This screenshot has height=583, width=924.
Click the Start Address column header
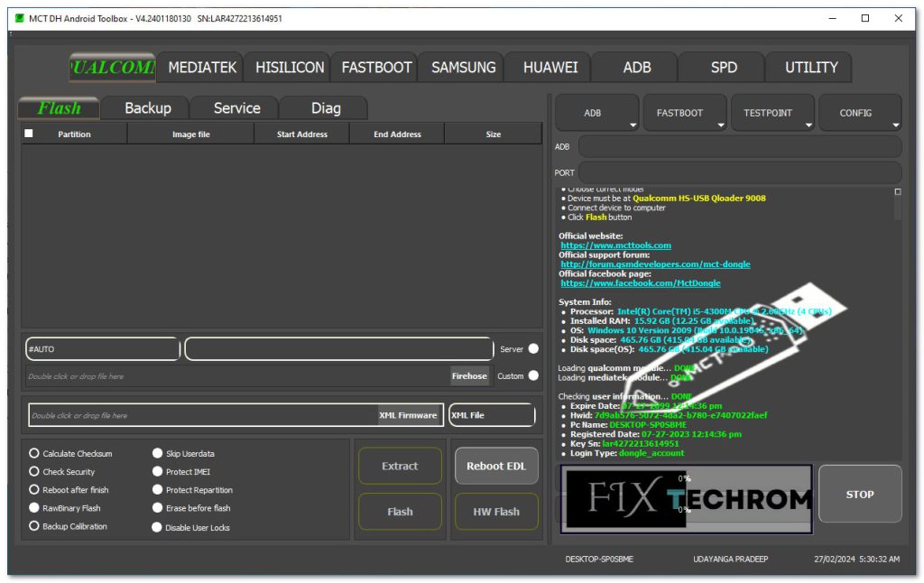(302, 134)
